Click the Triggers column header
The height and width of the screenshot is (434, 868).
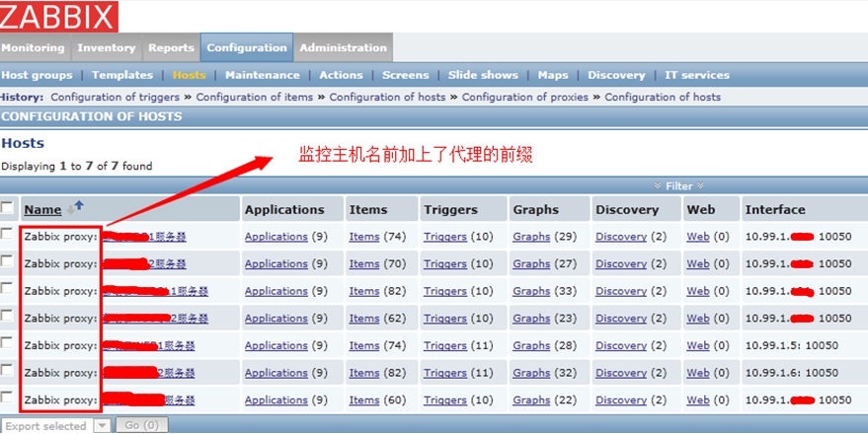pos(450,209)
